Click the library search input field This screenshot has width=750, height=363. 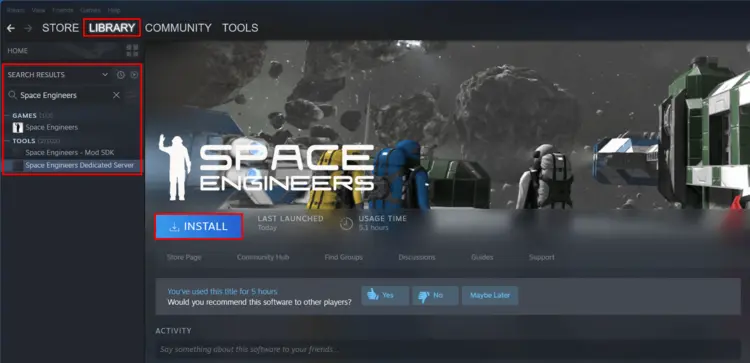click(65, 95)
